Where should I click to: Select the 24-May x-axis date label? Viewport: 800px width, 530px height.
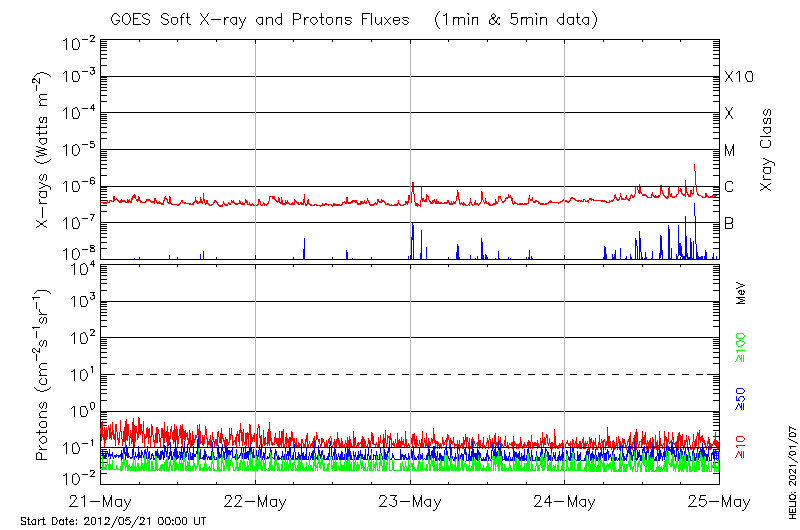click(565, 501)
